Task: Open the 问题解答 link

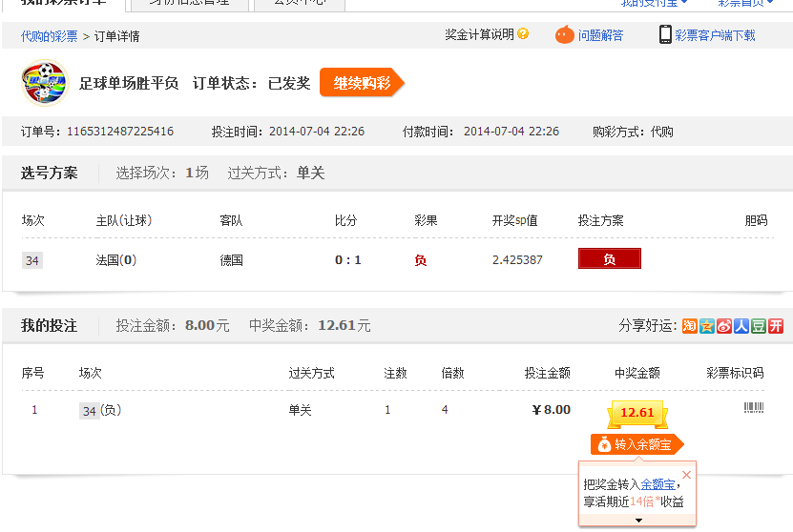Action: pos(600,35)
